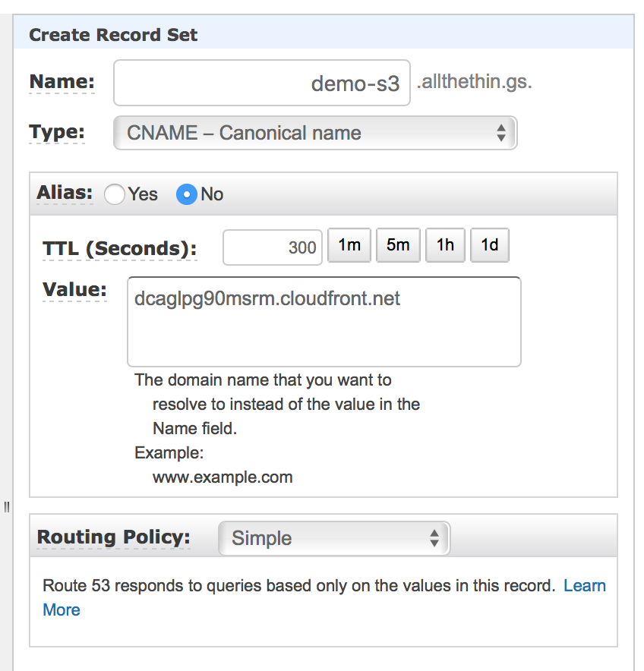The width and height of the screenshot is (644, 671).
Task: Click the arrows on the Routing Policy selector
Action: coord(434,538)
